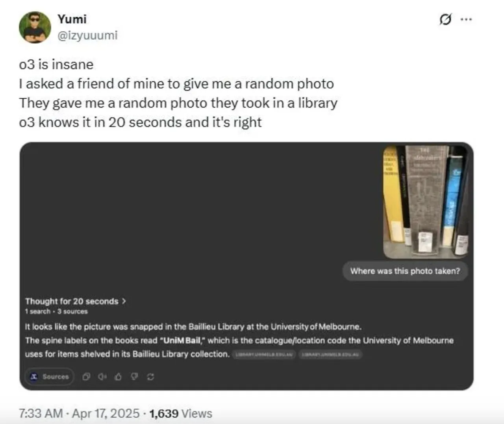Open the Sources button

(50, 376)
